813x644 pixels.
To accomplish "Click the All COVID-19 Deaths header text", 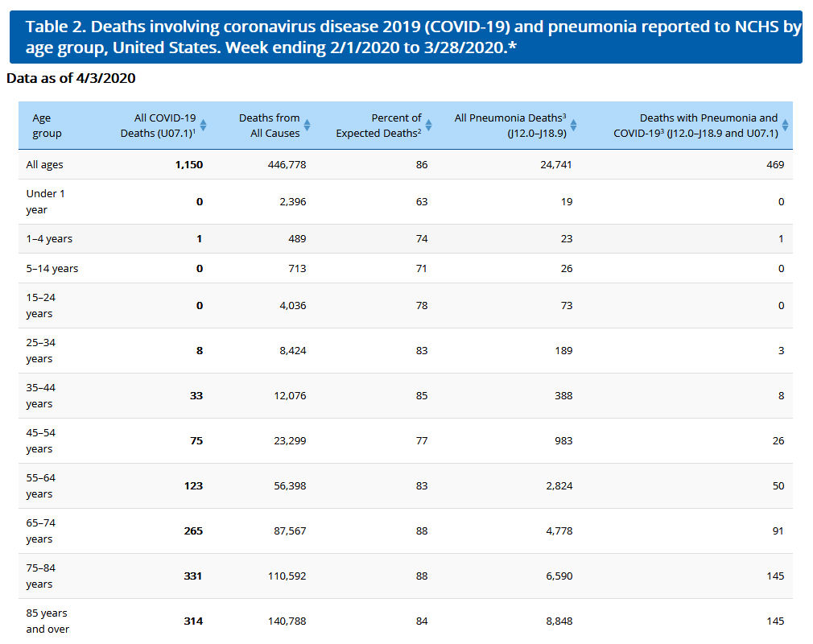I will pyautogui.click(x=159, y=126).
